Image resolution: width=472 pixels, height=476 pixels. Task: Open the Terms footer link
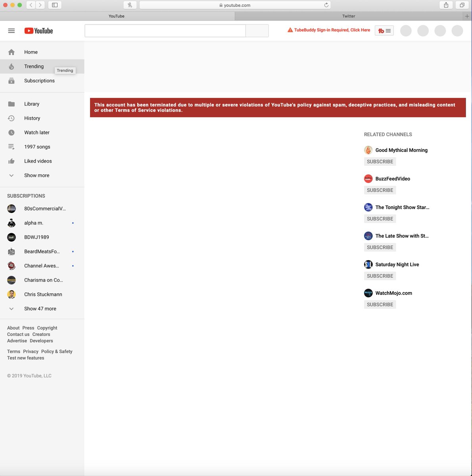[13, 351]
